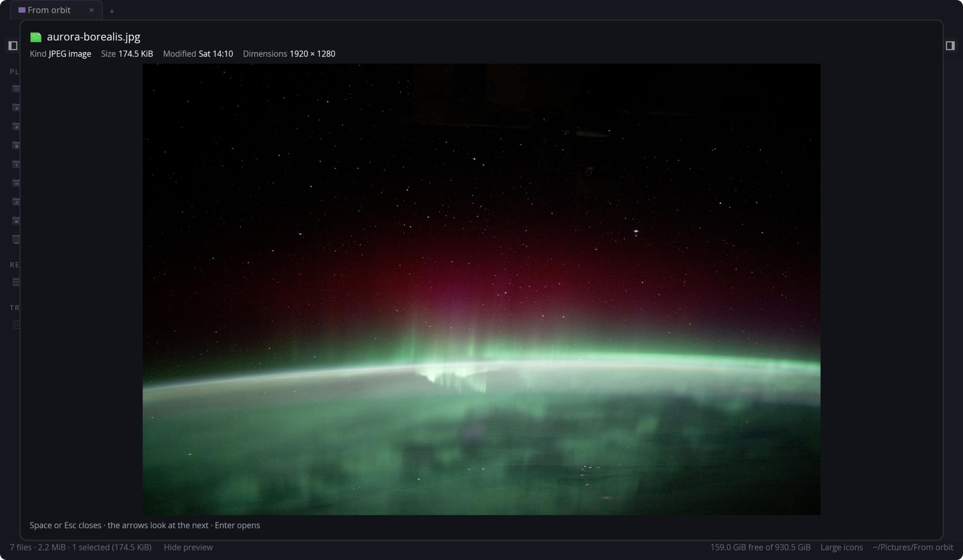
Task: Select the Dimensions 1920 × 1280 value
Action: click(x=289, y=54)
